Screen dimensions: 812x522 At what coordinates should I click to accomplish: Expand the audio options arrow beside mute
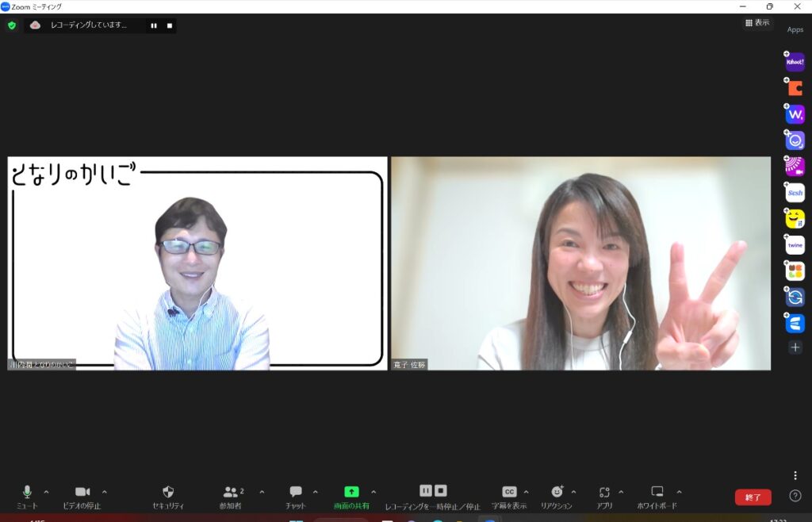pyautogui.click(x=46, y=492)
